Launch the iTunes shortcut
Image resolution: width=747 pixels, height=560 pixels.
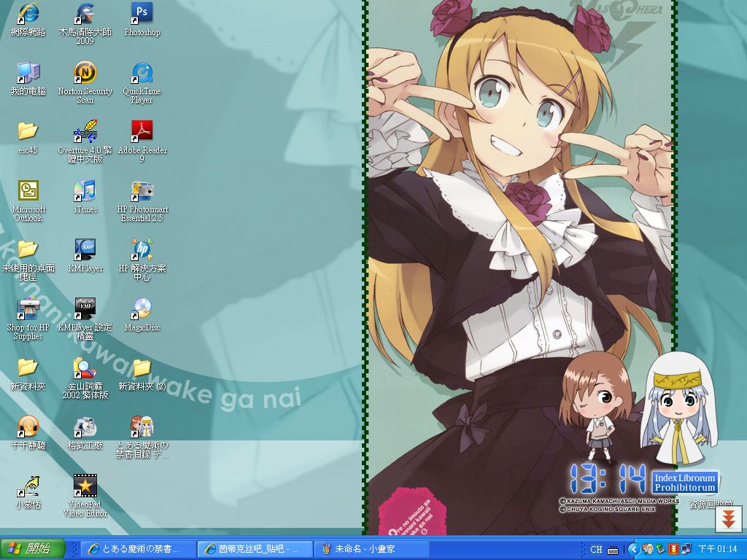click(x=85, y=197)
